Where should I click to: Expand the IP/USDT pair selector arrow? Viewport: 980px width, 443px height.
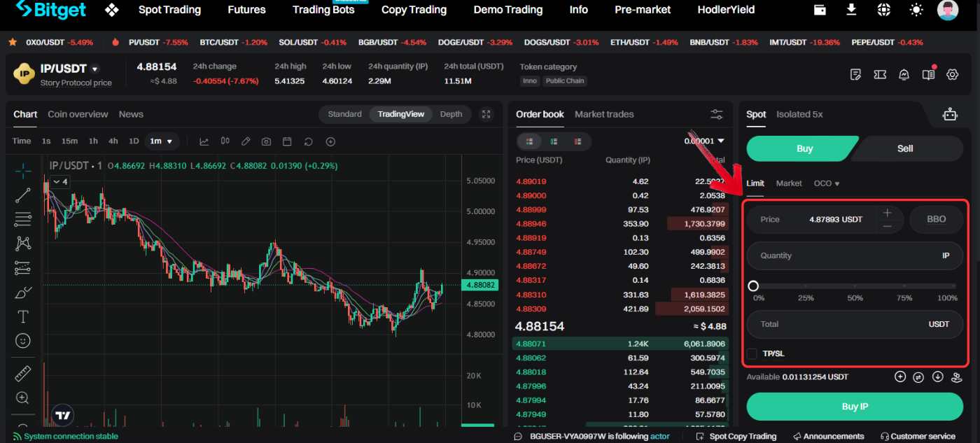(x=94, y=69)
